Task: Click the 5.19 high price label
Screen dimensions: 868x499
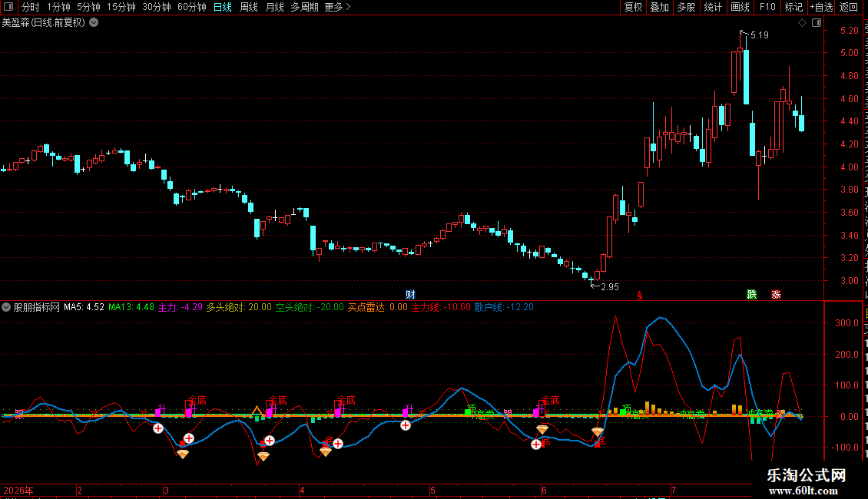Action: pos(760,35)
